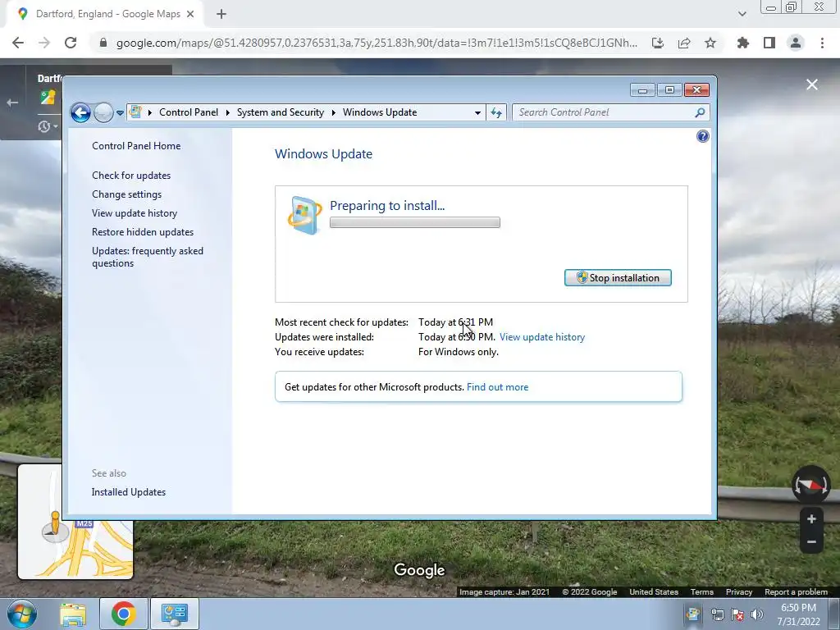
Task: Select the Dartford, England Google Maps tab
Action: tap(104, 14)
